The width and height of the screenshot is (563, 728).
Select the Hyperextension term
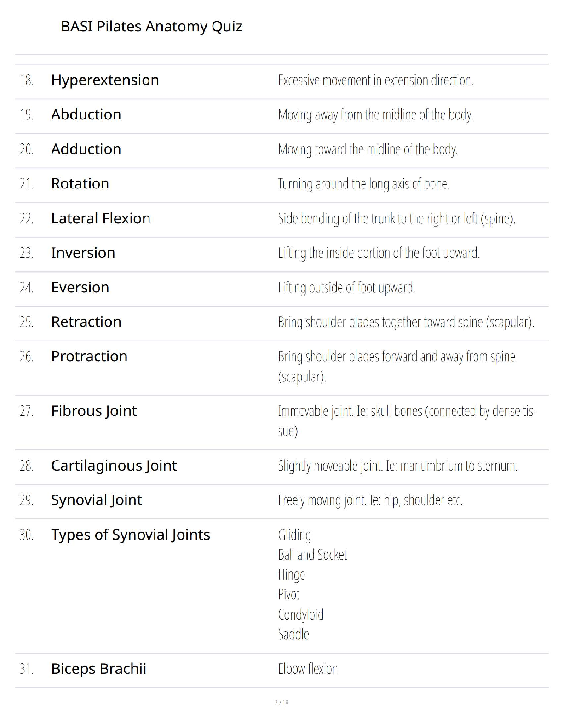pyautogui.click(x=105, y=80)
